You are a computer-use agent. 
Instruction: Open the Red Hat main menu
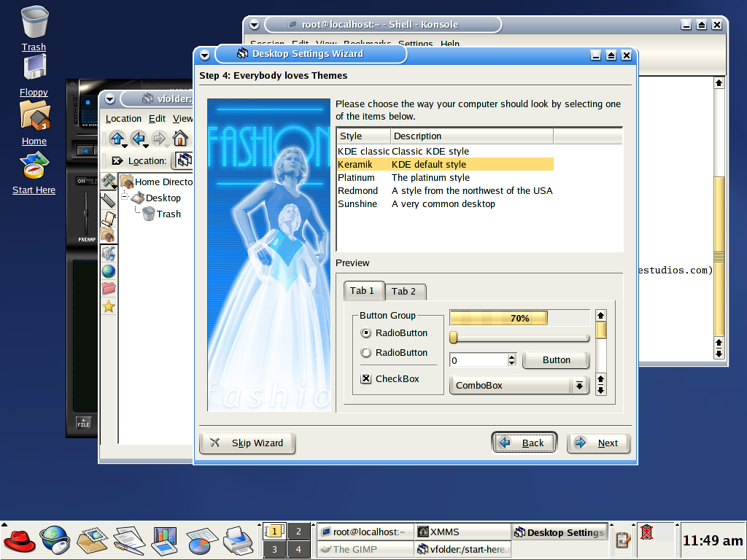pos(19,542)
